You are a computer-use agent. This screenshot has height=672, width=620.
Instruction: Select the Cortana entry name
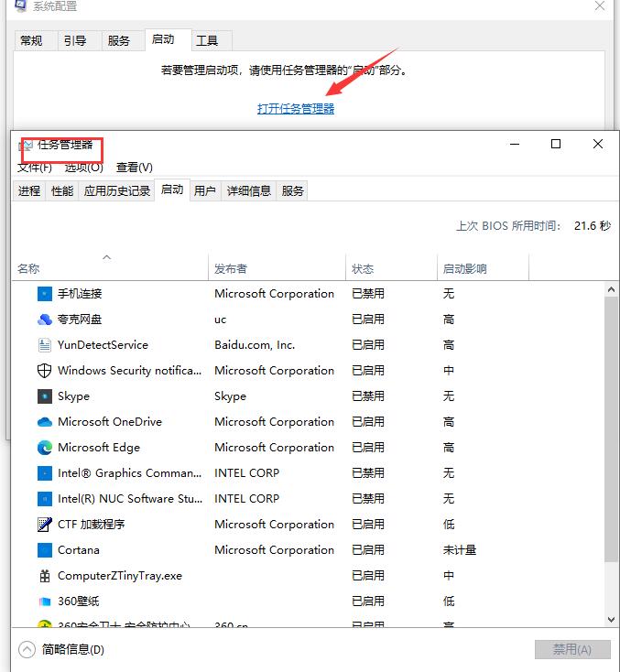coord(79,550)
